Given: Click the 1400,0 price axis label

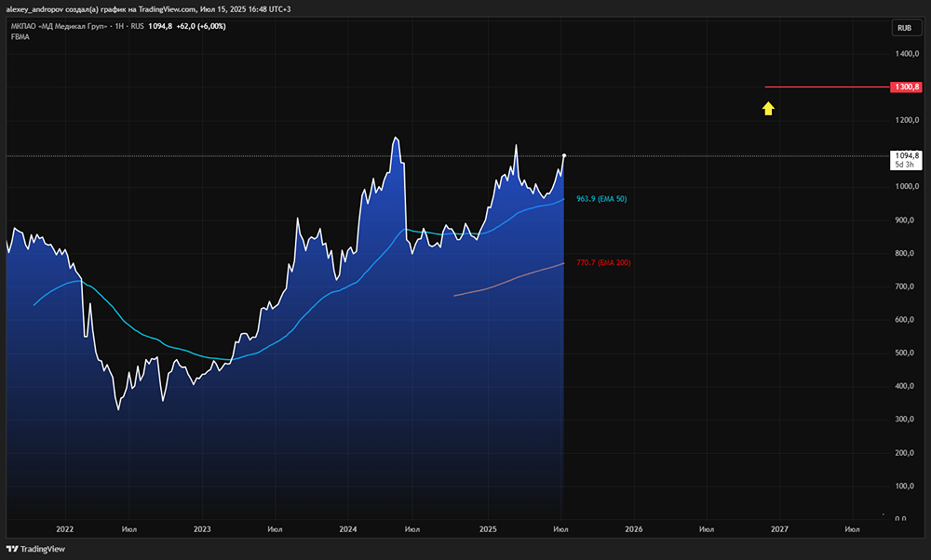Looking at the screenshot, I should tap(907, 54).
